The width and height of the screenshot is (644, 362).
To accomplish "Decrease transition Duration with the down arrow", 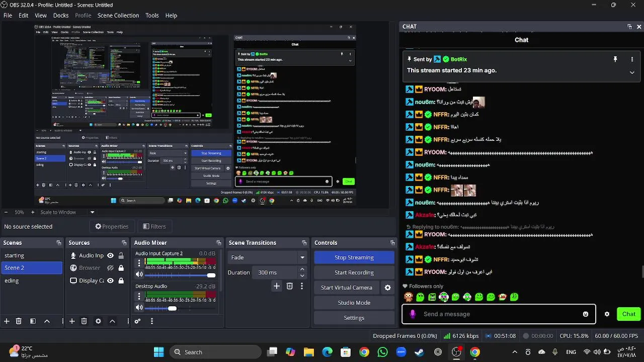I will (x=302, y=276).
